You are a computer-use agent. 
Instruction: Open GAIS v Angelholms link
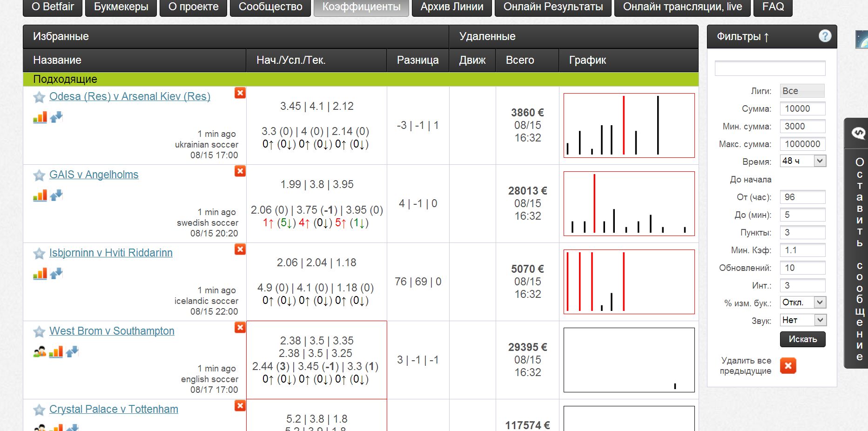pyautogui.click(x=94, y=175)
